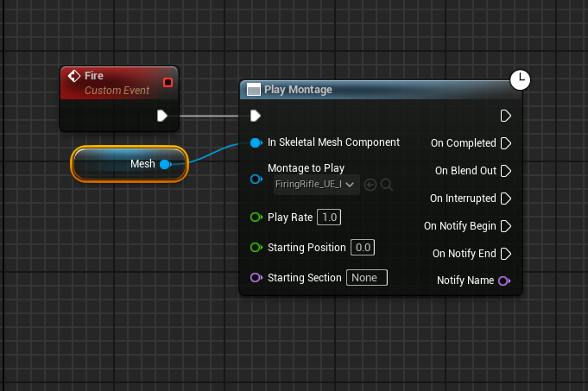
Task: Click the Play Rate value field
Action: pyautogui.click(x=329, y=218)
